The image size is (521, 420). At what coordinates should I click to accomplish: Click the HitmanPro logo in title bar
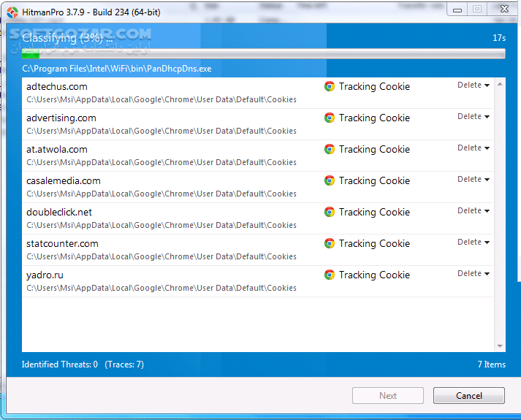[x=12, y=11]
